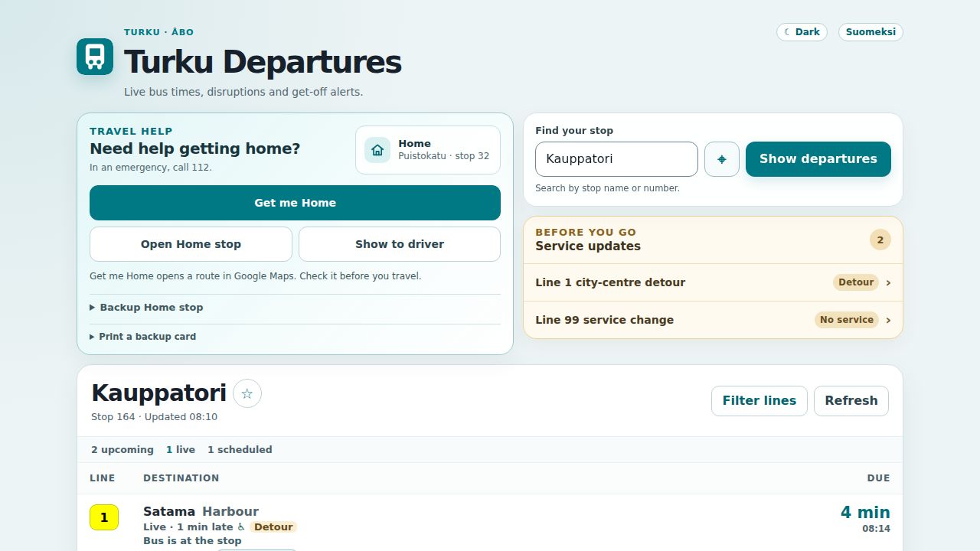The height and width of the screenshot is (551, 980).
Task: Click Show to driver button
Action: tap(400, 244)
